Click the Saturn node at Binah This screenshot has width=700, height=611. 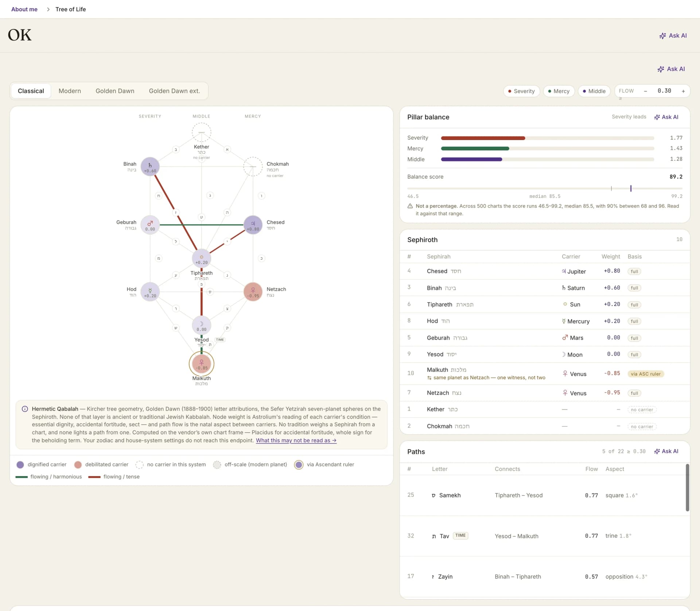point(150,167)
